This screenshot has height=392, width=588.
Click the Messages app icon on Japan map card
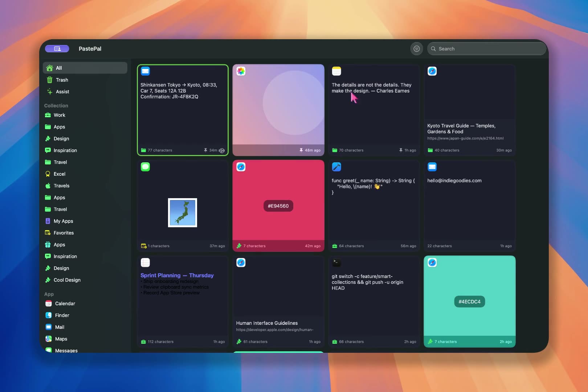tap(145, 167)
